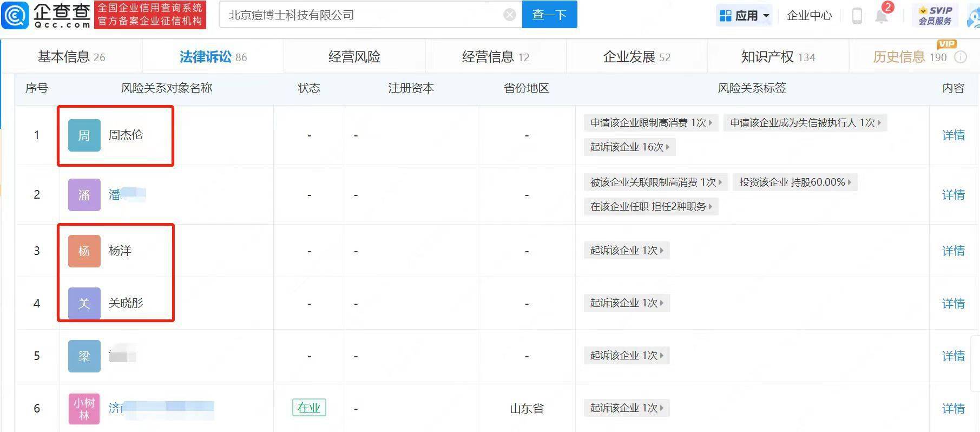Open 详情 link for 周杰伦 row
The image size is (980, 432).
click(953, 135)
